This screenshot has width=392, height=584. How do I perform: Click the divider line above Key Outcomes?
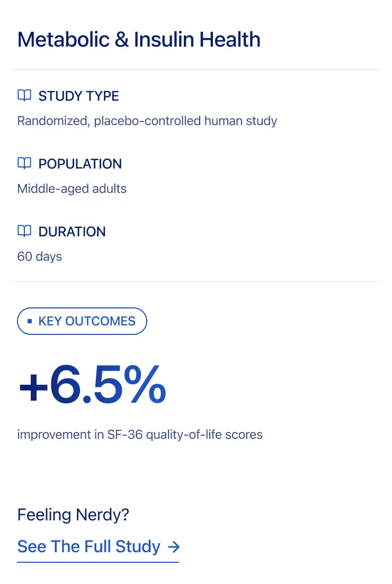point(196,281)
